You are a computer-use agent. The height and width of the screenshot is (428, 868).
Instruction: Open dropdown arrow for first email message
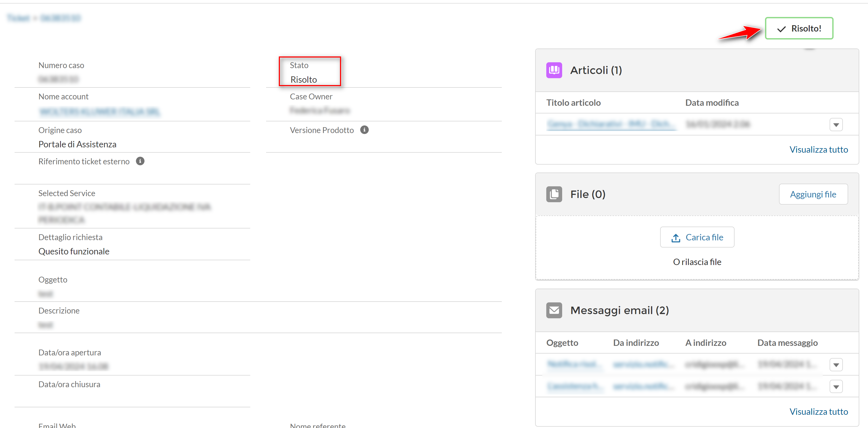click(x=836, y=365)
